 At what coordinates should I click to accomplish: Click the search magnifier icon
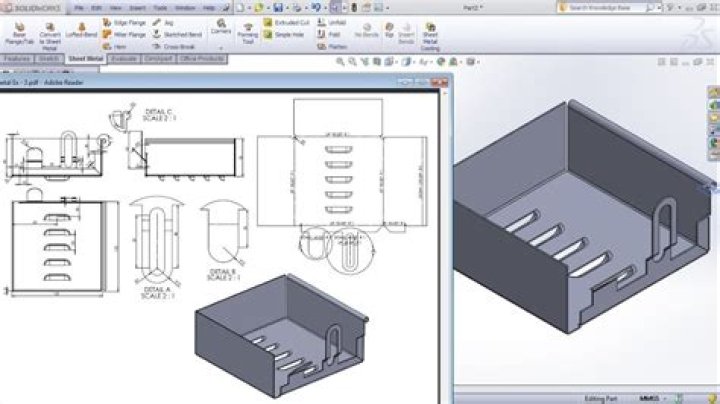click(x=650, y=8)
